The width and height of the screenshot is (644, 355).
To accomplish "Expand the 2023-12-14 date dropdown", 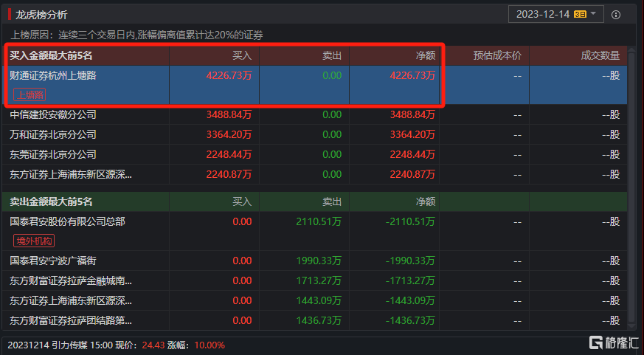I will coord(556,14).
